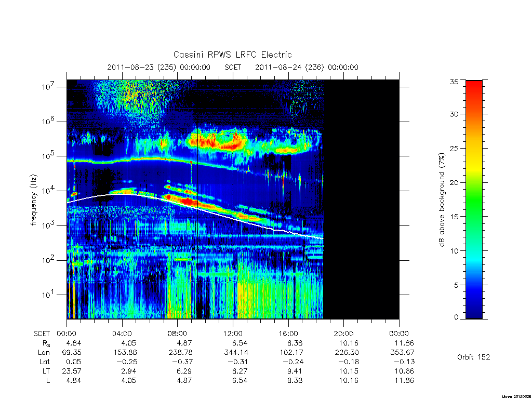Click colorbar tick value 10

tap(454, 251)
